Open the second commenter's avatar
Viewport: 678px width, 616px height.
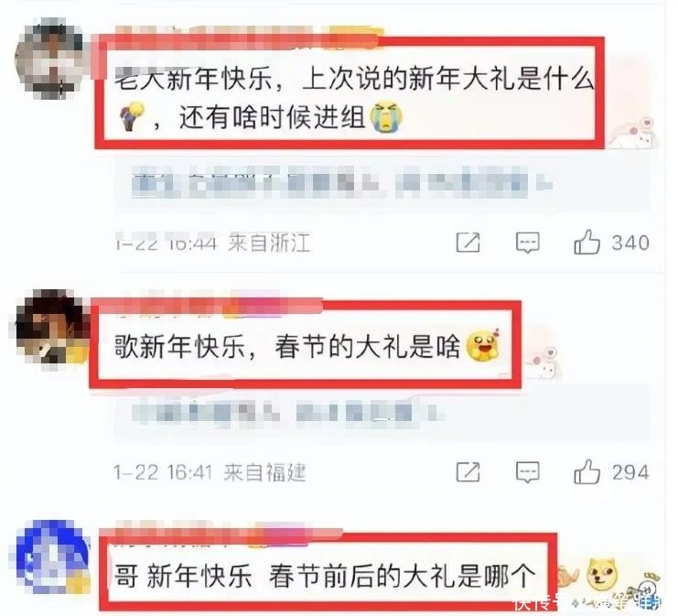click(x=49, y=330)
